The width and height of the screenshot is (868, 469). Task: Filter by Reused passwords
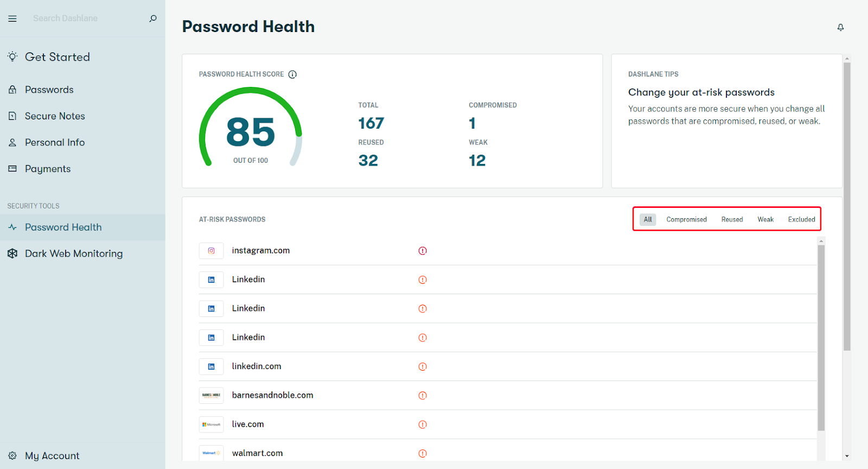click(x=732, y=219)
